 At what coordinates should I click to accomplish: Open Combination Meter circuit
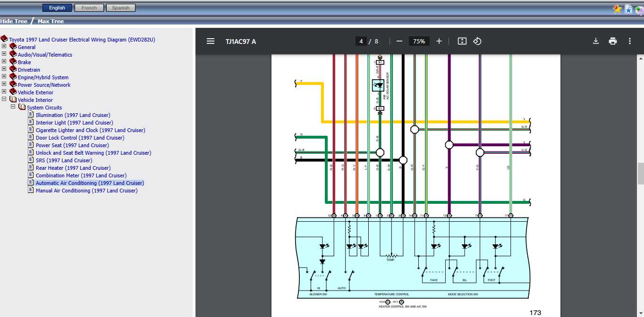coord(81,175)
